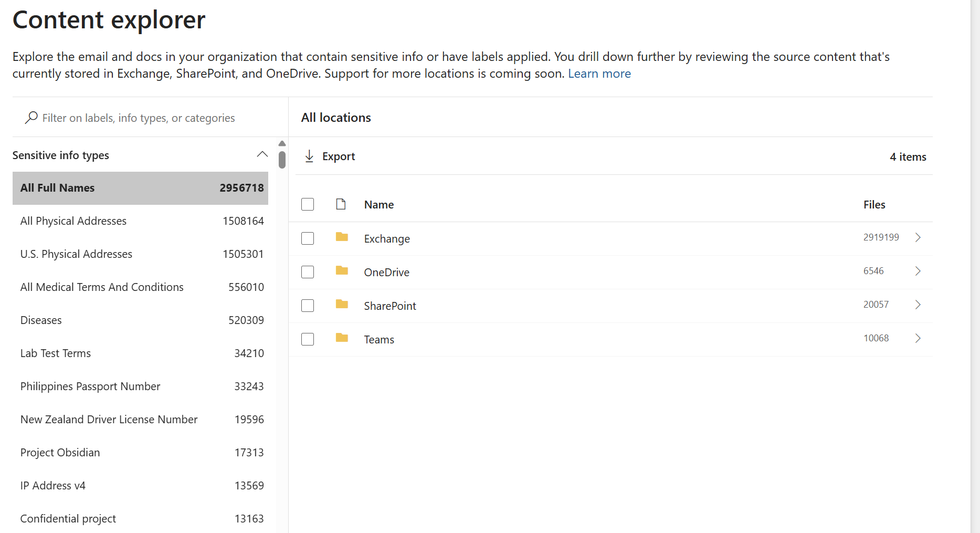This screenshot has height=533, width=980.
Task: Check the Teams row checkbox
Action: pos(308,339)
